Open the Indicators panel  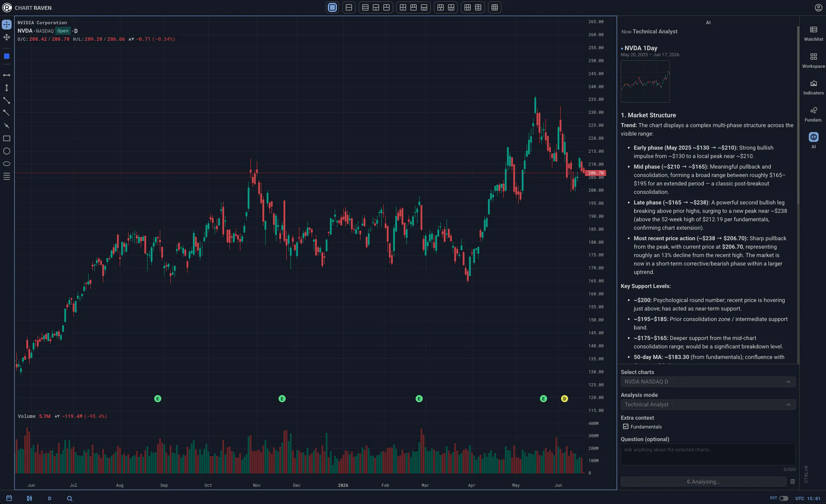point(813,87)
